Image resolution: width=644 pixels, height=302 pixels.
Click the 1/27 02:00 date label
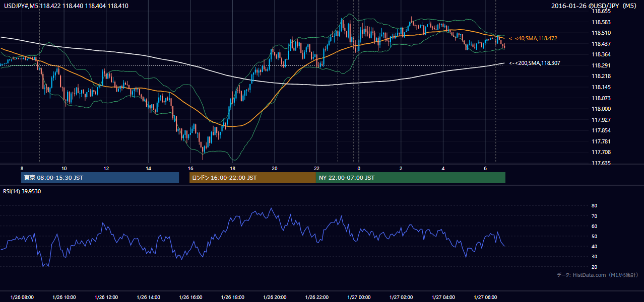click(401, 297)
